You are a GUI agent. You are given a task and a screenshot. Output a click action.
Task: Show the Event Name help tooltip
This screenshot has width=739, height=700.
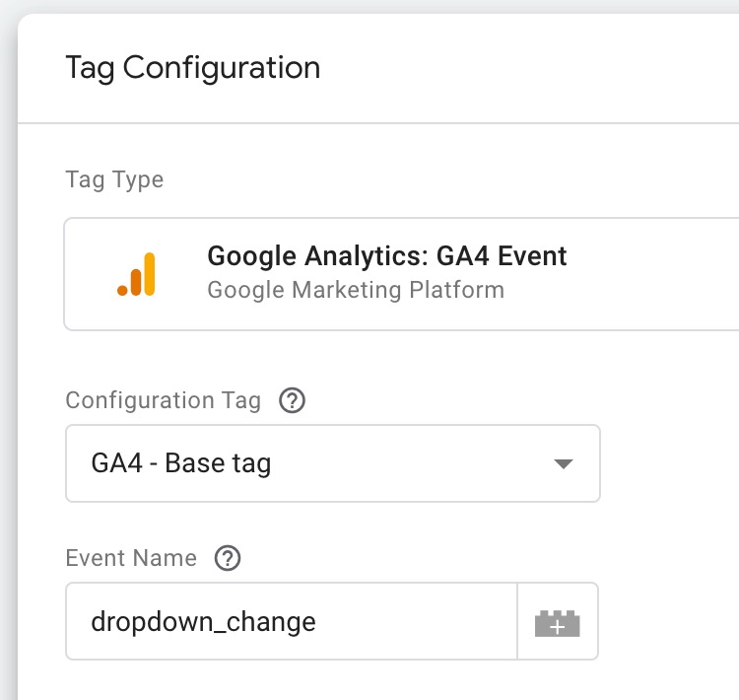pos(228,558)
